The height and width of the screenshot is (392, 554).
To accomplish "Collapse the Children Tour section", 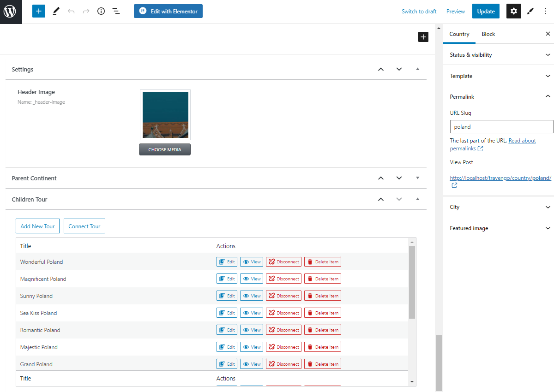I will point(417,199).
